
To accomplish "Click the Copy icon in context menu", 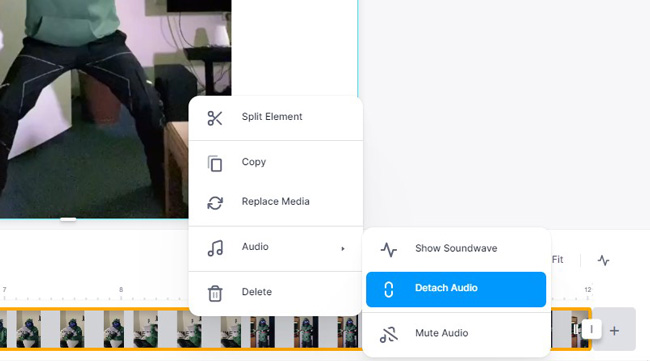I will 215,163.
